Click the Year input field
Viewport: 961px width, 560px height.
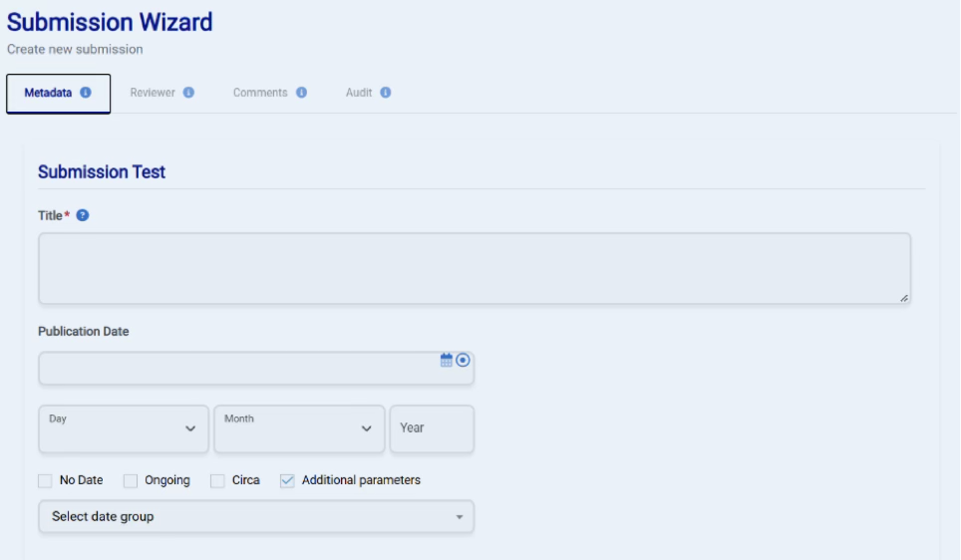pyautogui.click(x=432, y=428)
